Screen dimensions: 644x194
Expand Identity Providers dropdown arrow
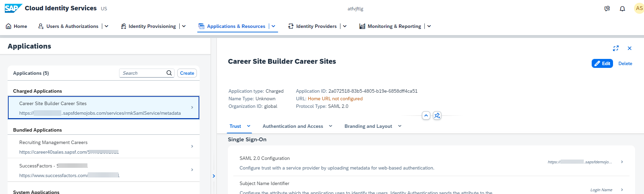pos(345,26)
